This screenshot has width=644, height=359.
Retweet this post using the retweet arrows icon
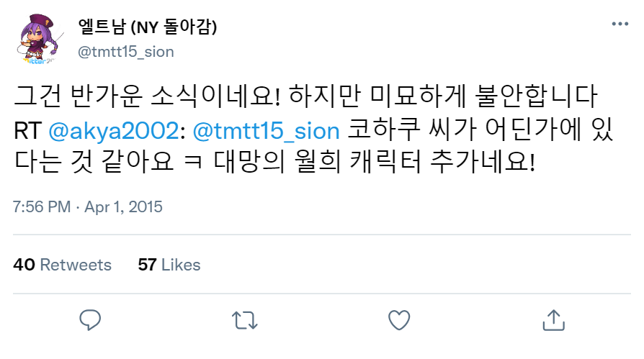(x=245, y=320)
